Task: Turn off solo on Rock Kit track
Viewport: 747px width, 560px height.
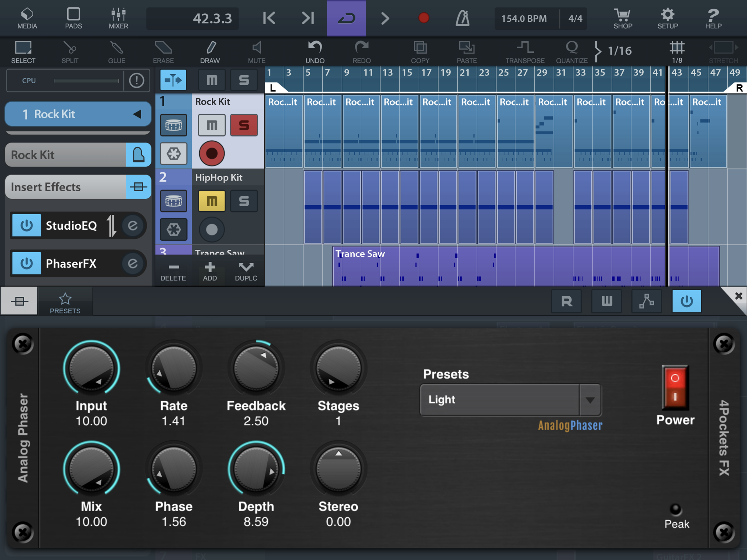Action: [244, 125]
